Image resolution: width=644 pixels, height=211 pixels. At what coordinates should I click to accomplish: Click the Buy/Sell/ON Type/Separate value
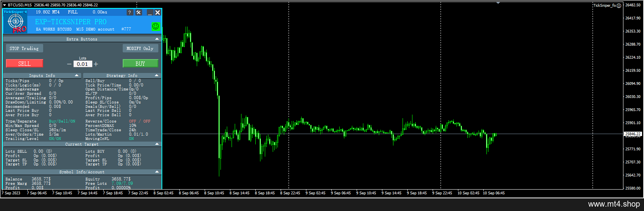[62, 121]
